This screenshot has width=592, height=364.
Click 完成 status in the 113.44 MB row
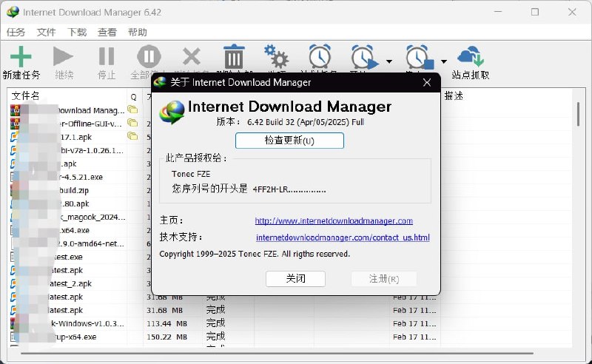coord(215,323)
